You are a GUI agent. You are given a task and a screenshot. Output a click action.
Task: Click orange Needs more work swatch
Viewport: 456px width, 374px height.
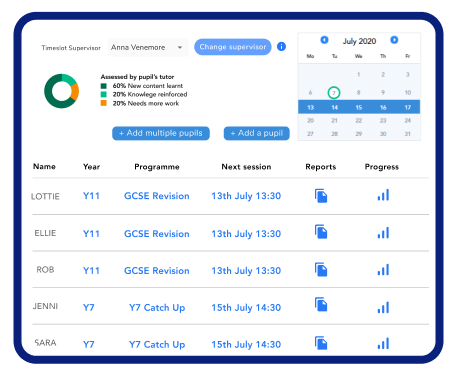104,103
